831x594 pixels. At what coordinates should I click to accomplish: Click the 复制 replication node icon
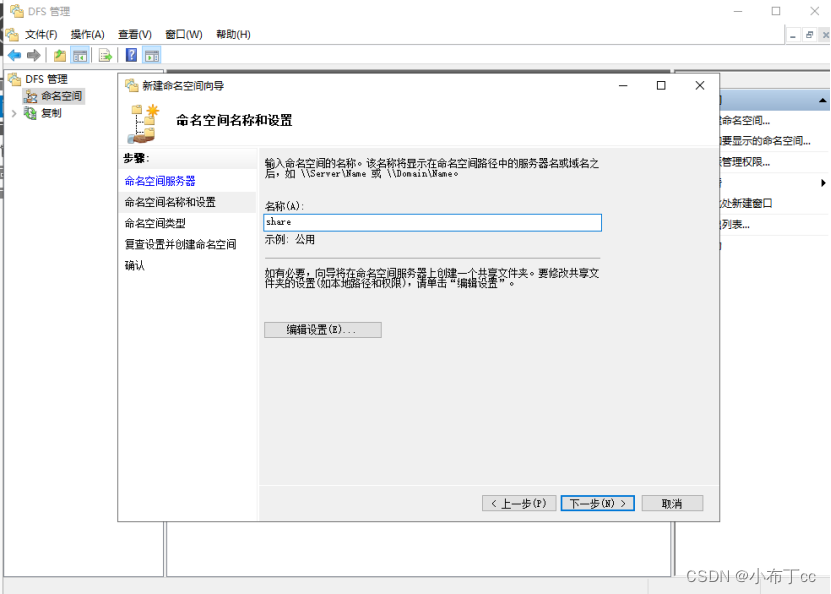29,113
